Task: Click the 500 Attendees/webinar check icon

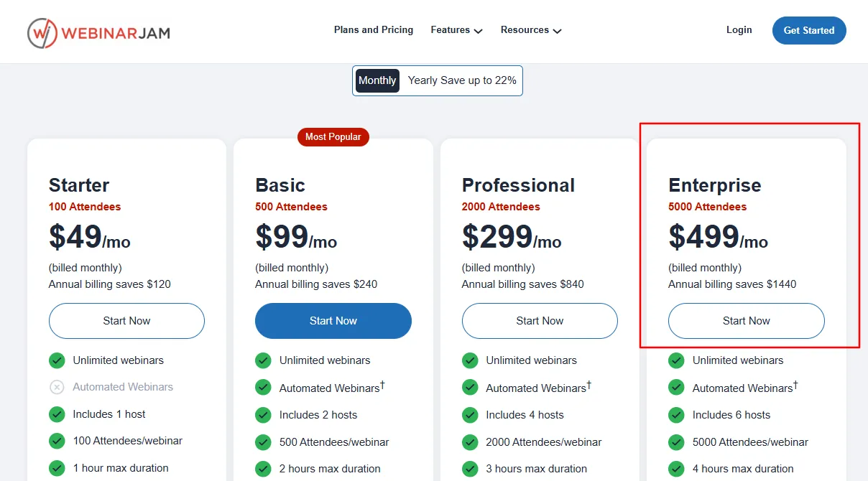Action: [x=263, y=442]
